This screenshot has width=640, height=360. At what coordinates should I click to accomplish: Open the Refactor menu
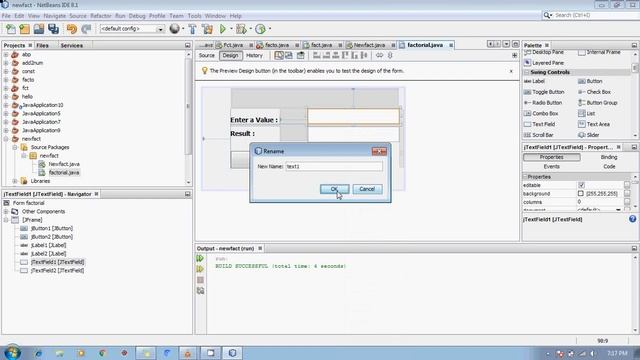pos(100,16)
